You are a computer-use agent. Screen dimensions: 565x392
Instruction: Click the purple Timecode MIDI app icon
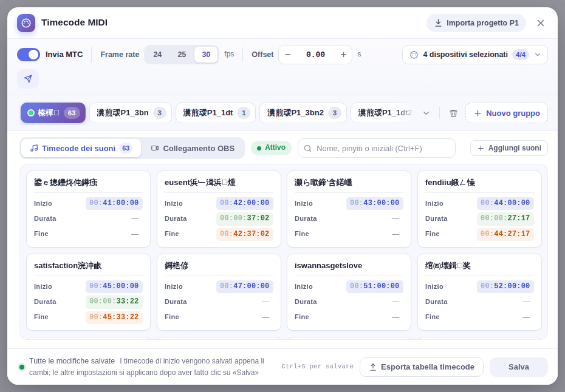click(26, 23)
